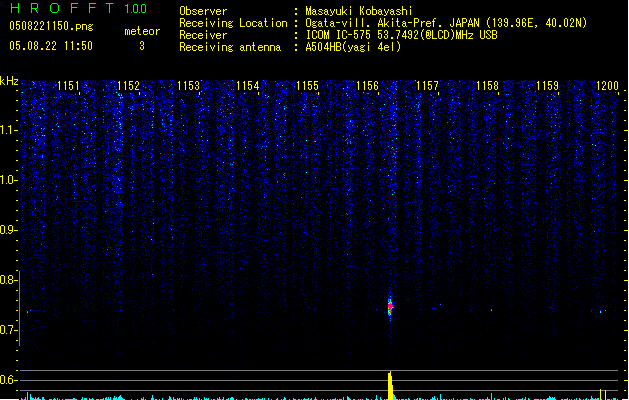Click the bright meteor echo in the spectrogram
The width and height of the screenshot is (629, 400).
[x=390, y=307]
